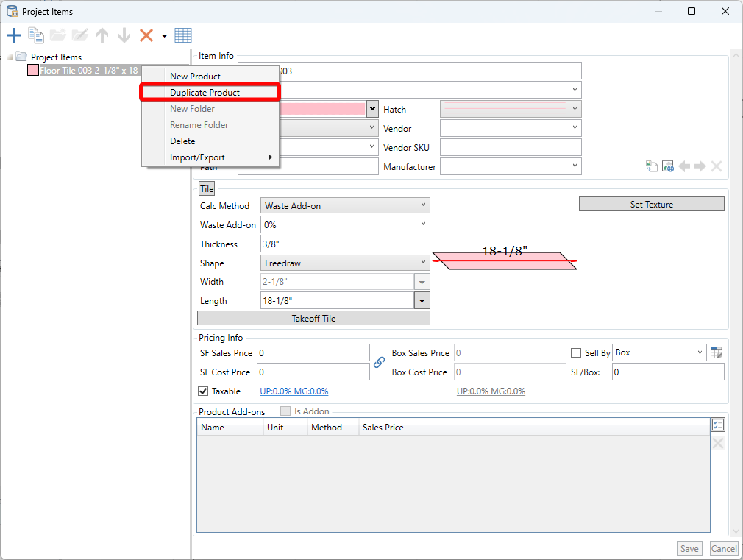Click the replace image file icon
This screenshot has width=743, height=560.
click(x=651, y=166)
